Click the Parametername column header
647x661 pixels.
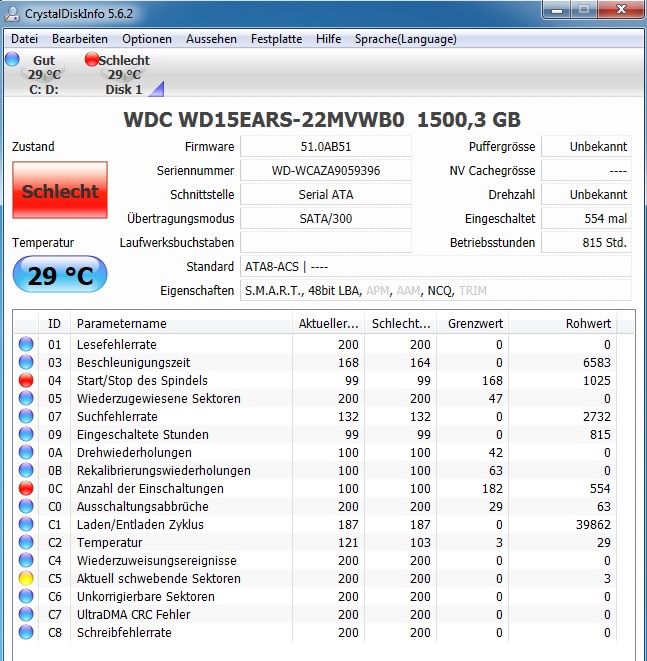click(x=181, y=324)
